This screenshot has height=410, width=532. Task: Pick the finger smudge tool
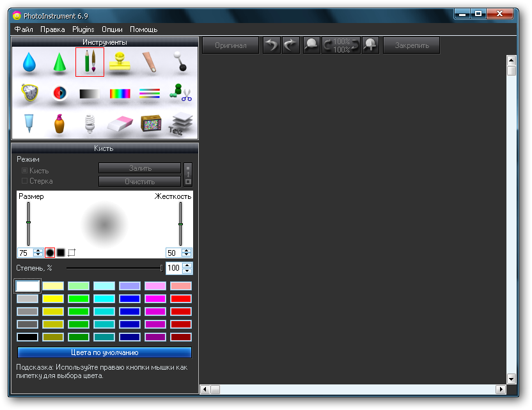pos(150,62)
